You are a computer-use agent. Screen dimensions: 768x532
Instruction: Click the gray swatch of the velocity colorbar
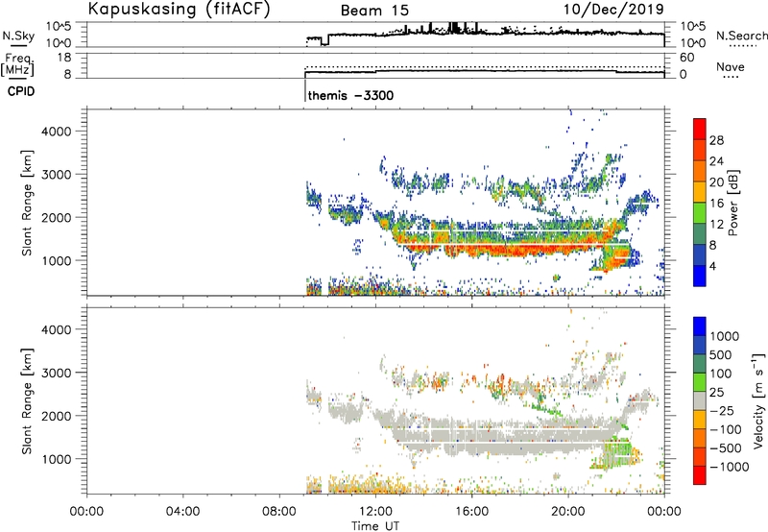(700, 400)
